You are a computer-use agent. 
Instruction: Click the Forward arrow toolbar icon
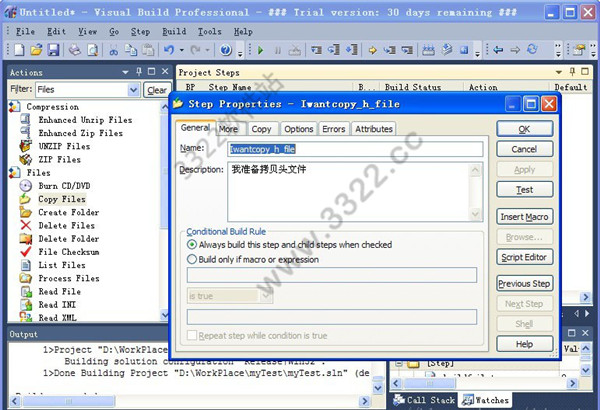coord(515,50)
